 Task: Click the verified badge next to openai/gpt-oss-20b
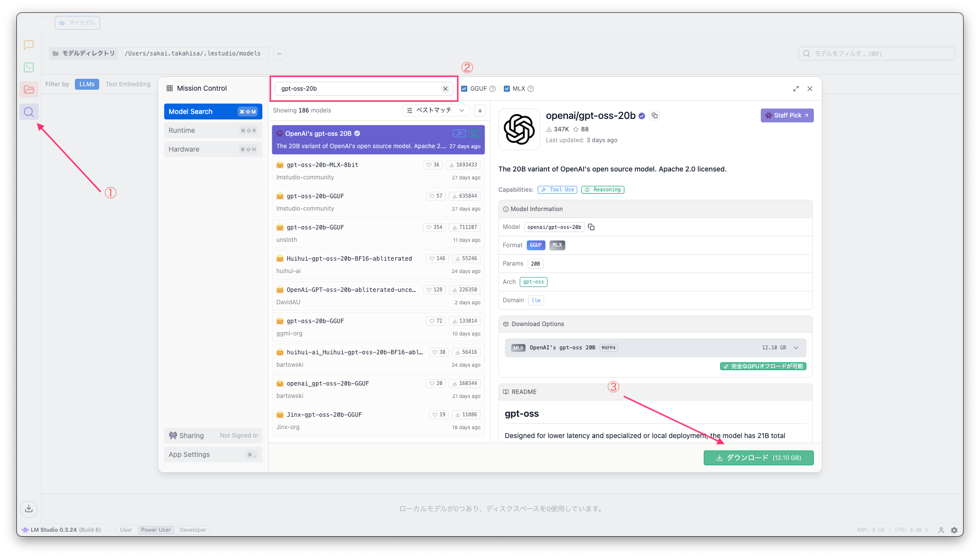tap(642, 116)
